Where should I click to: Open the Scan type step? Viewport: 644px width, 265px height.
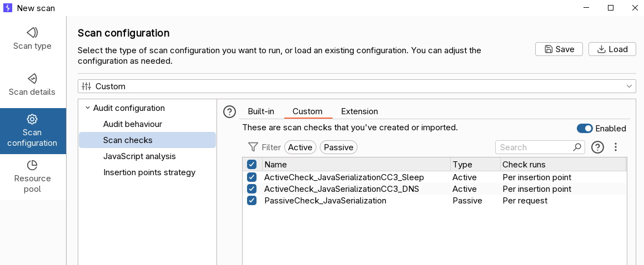click(x=33, y=38)
